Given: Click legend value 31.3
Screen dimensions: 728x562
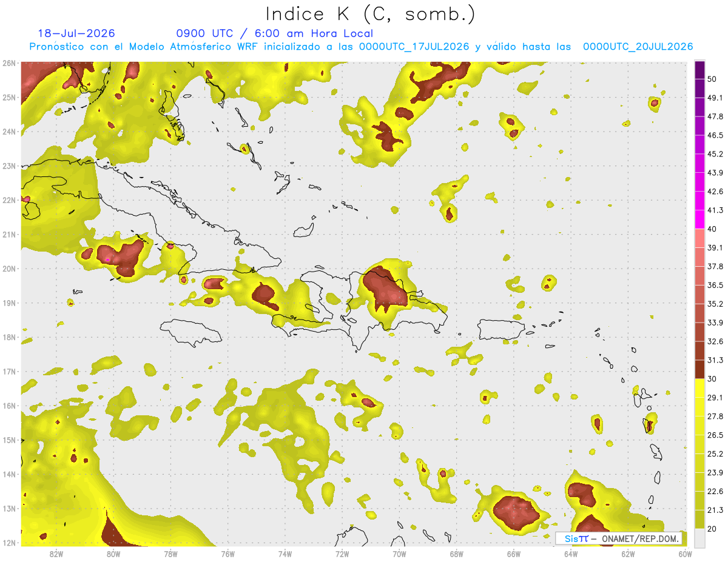Looking at the screenshot, I should [715, 360].
